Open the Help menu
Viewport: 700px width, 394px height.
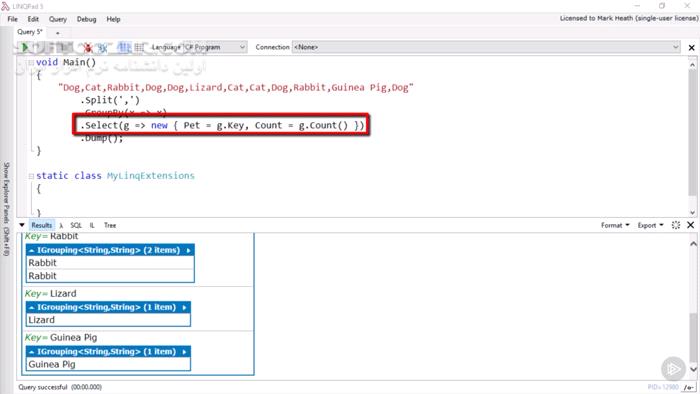pos(113,19)
